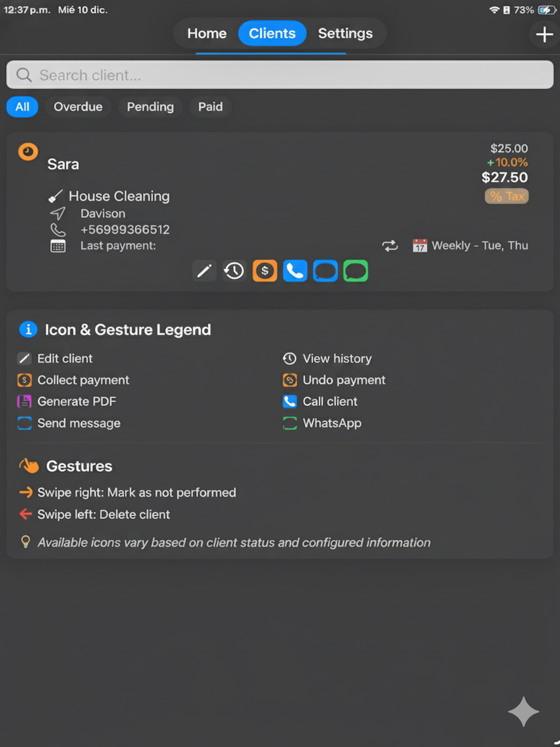Viewport: 560px width, 747px height.
Task: Tap the % Tax badge on Sara's card
Action: pyautogui.click(x=507, y=196)
